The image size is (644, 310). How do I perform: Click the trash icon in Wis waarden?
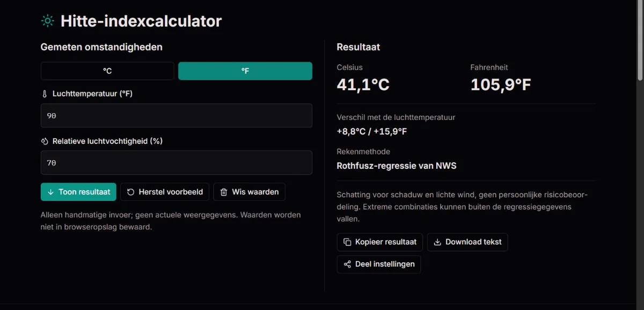[224, 192]
